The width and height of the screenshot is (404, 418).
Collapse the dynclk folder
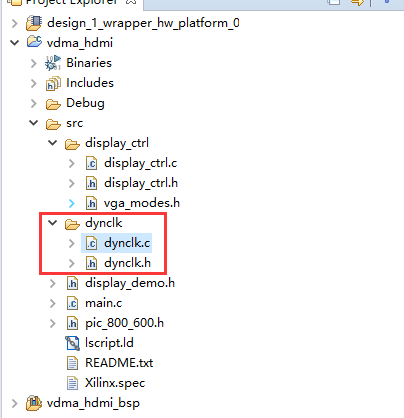[x=53, y=223]
